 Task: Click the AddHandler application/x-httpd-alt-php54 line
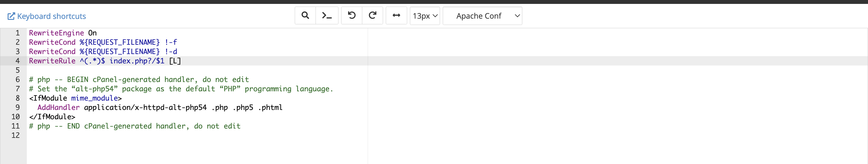[160, 108]
